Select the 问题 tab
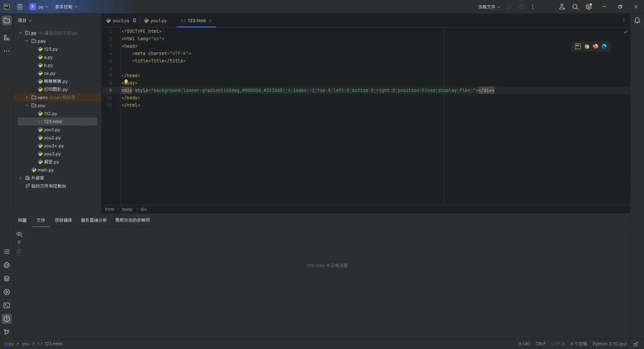The width and height of the screenshot is (644, 349). coord(22,220)
